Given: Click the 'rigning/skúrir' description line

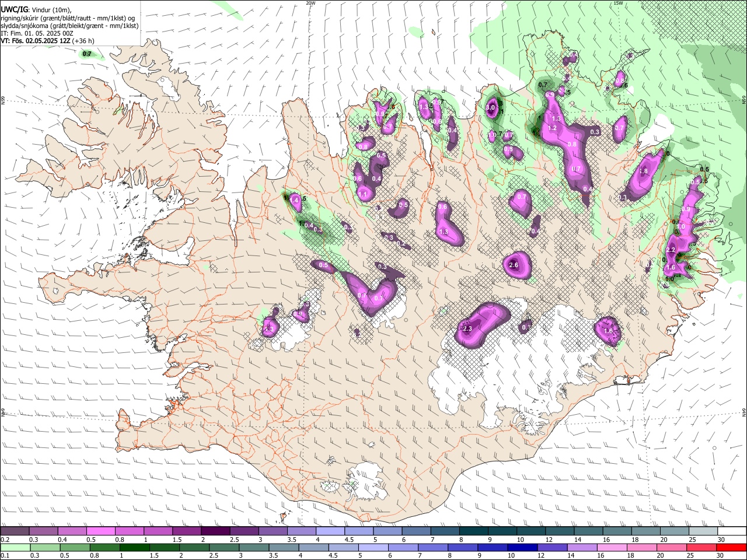Looking at the screenshot, I should pos(68,18).
